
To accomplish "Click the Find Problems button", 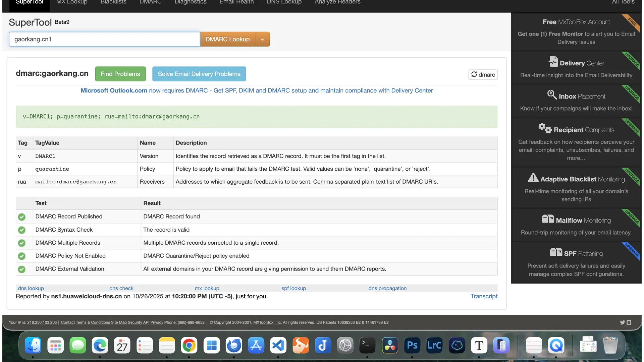I will 120,74.
